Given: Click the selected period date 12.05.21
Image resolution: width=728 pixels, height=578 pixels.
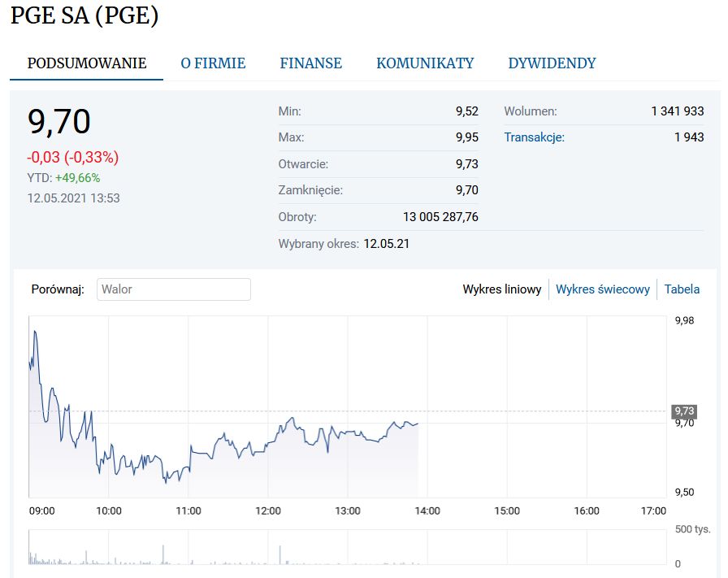Looking at the screenshot, I should click(387, 243).
